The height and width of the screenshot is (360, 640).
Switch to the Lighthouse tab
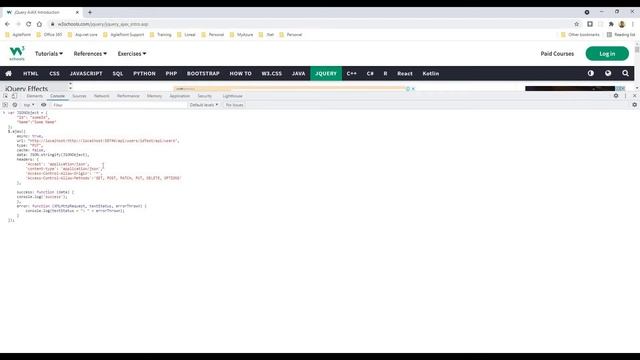233,96
